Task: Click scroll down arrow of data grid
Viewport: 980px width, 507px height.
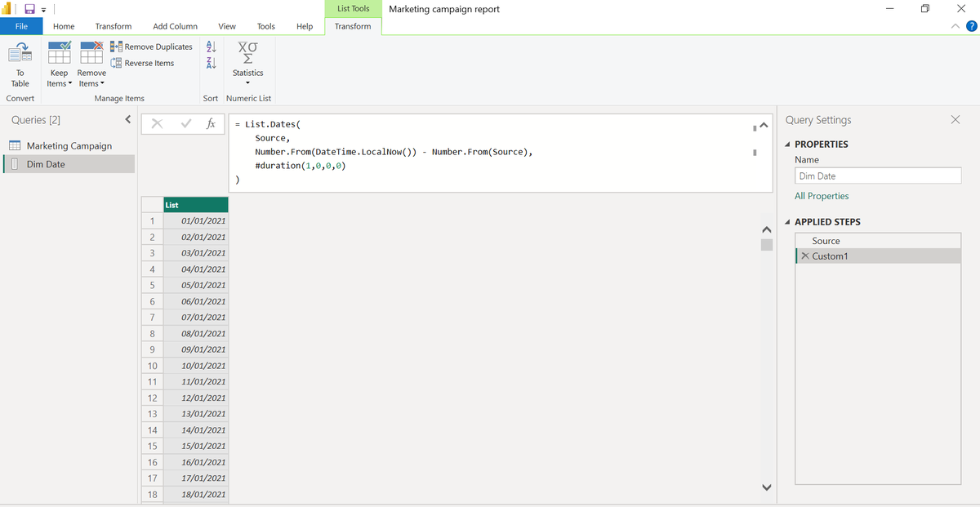Action: click(766, 487)
